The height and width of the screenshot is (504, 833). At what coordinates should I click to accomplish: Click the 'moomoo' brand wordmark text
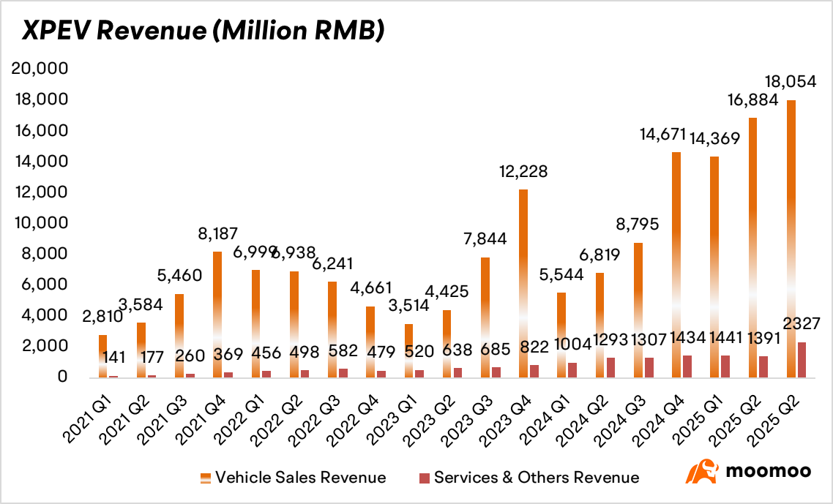click(x=768, y=471)
